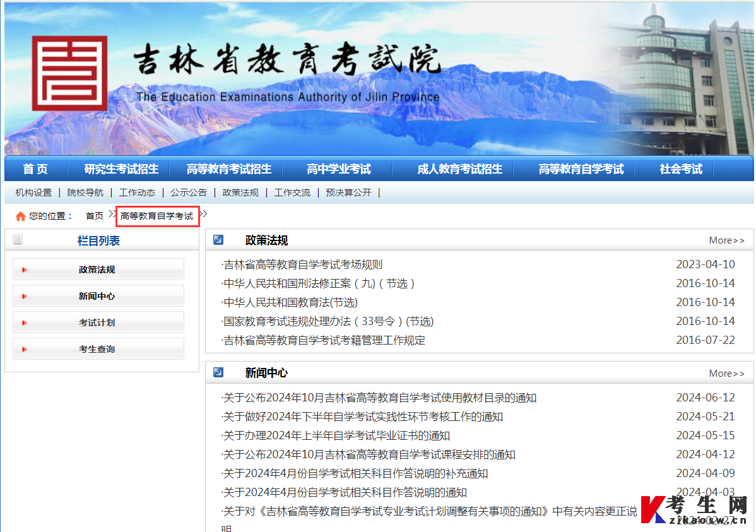Open sidebar 新闻中心 column button
Viewport: 756px width, 532px height.
click(x=98, y=296)
